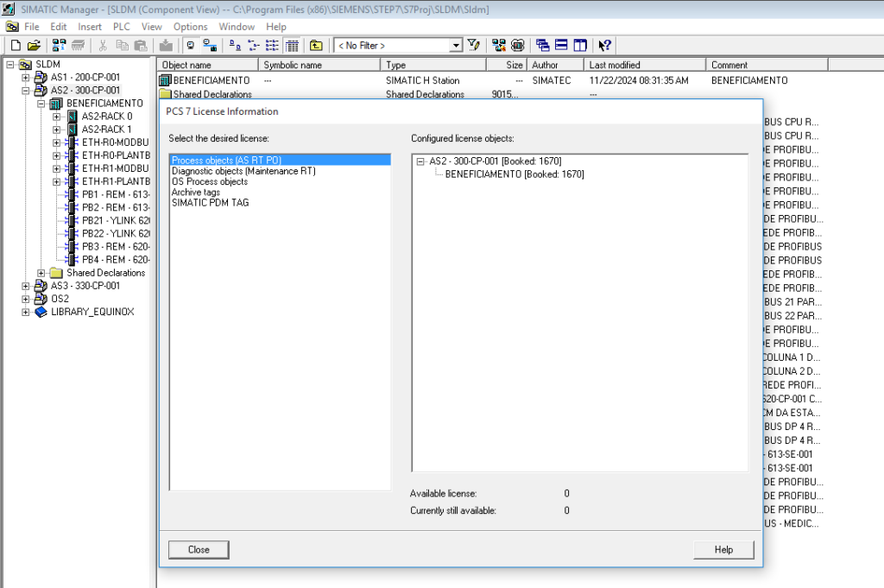Sort by Object name column header
The width and height of the screenshot is (884, 588).
(207, 65)
